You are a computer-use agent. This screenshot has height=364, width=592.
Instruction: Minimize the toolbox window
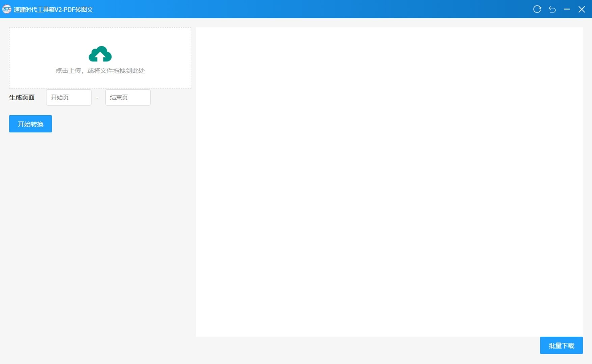(x=567, y=9)
